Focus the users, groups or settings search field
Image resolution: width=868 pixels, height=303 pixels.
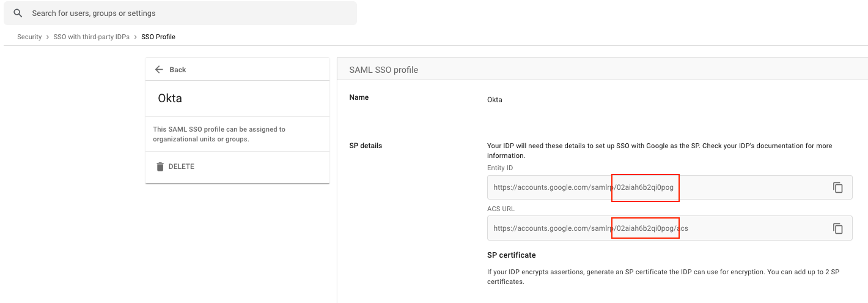180,13
